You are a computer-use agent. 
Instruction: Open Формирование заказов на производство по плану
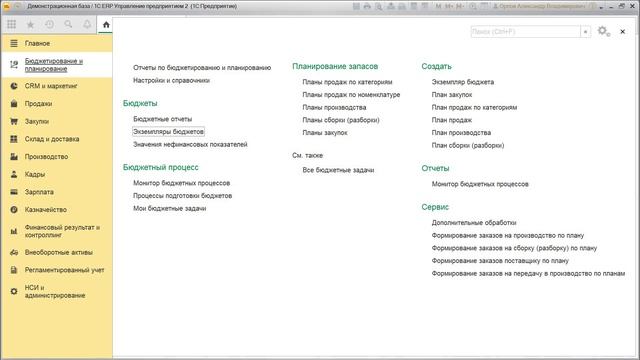[x=508, y=236]
